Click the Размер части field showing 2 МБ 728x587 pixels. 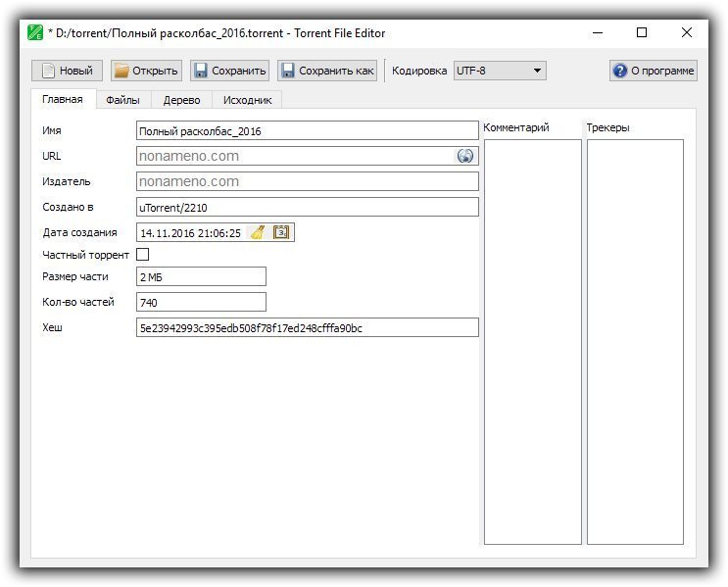point(201,276)
